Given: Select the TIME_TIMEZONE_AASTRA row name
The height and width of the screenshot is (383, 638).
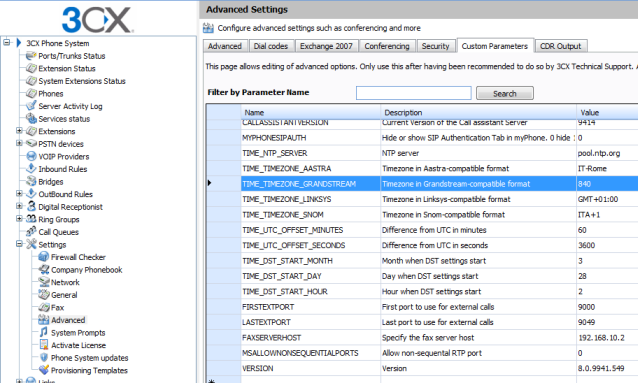Looking at the screenshot, I should (311, 169).
